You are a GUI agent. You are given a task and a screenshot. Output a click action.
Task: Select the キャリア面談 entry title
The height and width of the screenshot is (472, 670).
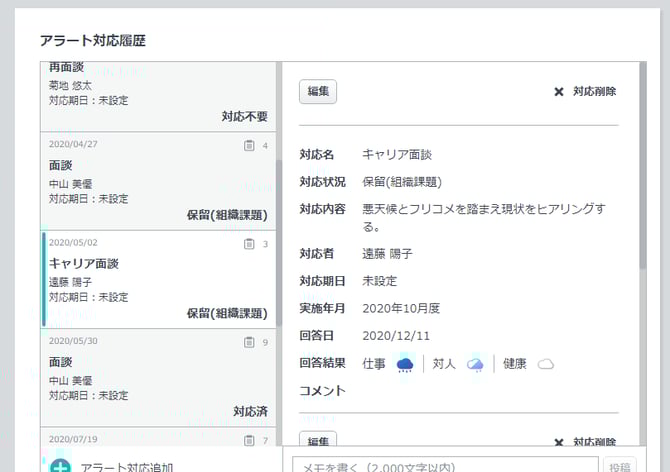[84, 264]
